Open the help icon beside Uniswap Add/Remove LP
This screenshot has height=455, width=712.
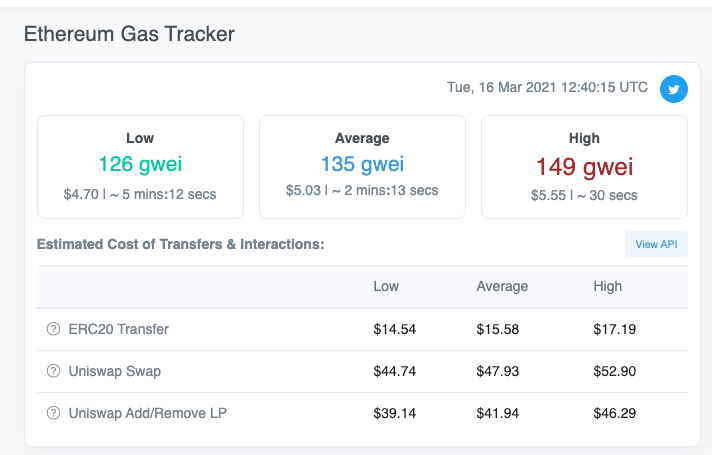pos(54,413)
